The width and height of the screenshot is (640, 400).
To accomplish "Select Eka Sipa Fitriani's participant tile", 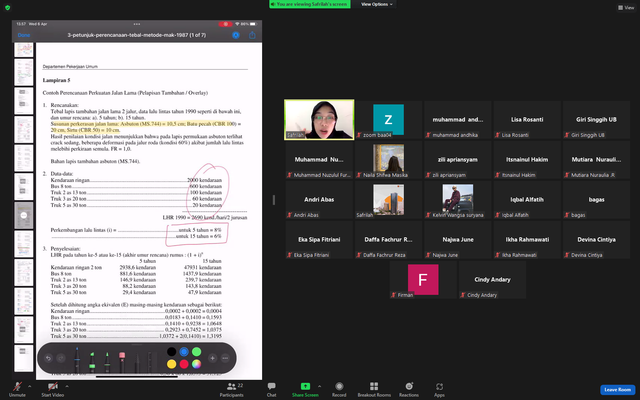I will pyautogui.click(x=319, y=240).
